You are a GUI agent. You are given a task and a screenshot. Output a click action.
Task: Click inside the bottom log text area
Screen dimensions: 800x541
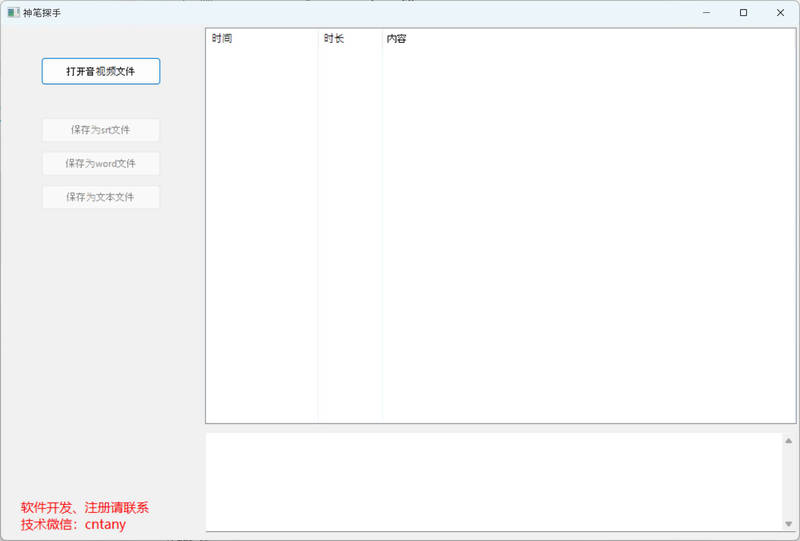click(x=494, y=482)
